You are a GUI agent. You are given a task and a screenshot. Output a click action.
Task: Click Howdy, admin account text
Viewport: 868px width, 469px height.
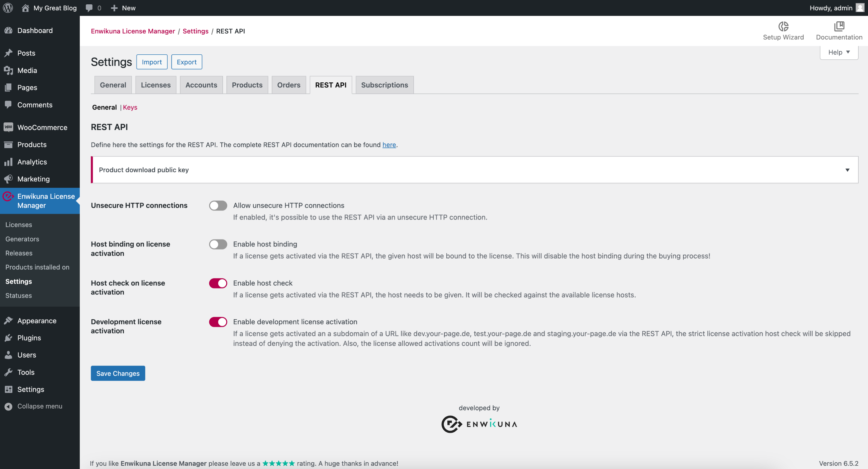(831, 8)
